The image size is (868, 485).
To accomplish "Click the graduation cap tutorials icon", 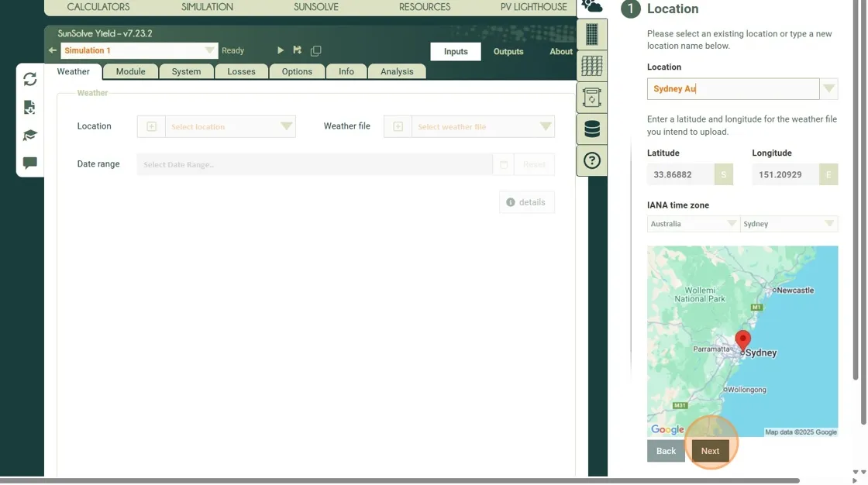I will (30, 136).
